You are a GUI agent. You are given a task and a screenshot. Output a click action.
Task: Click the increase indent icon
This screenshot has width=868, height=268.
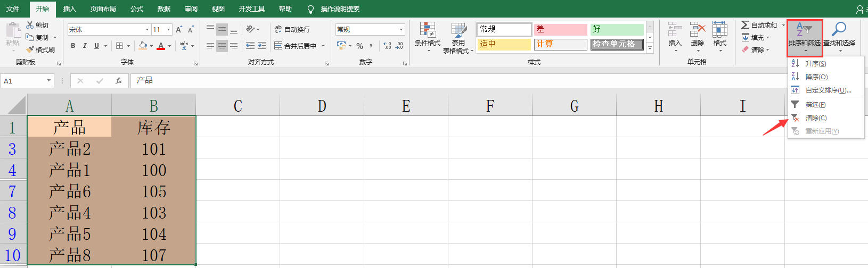261,46
